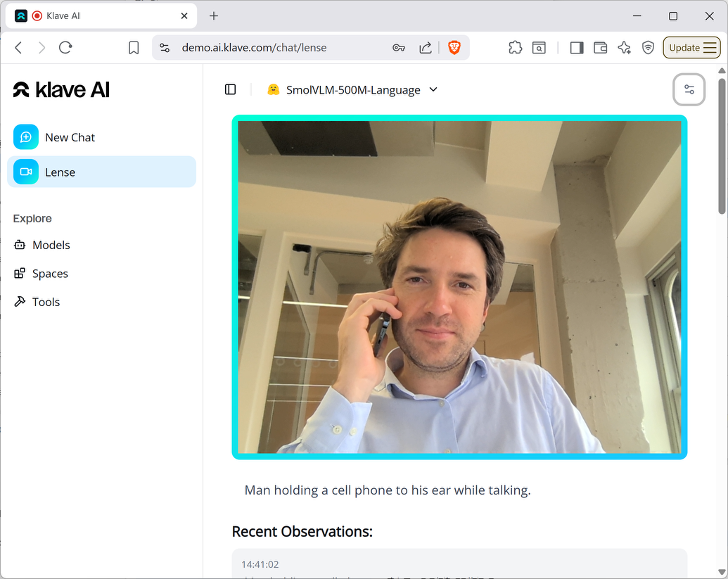Open the browser Update hamburger menu
Viewport: 728px width, 580px height.
point(692,47)
